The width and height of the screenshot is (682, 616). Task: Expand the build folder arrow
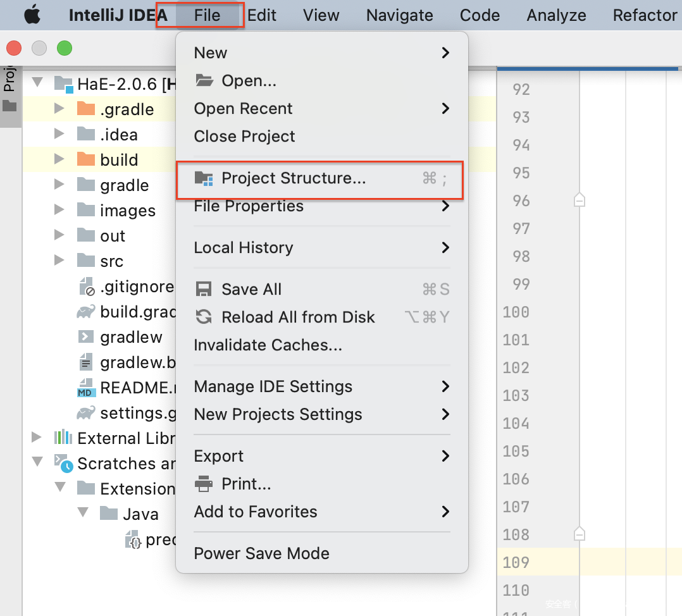59,159
